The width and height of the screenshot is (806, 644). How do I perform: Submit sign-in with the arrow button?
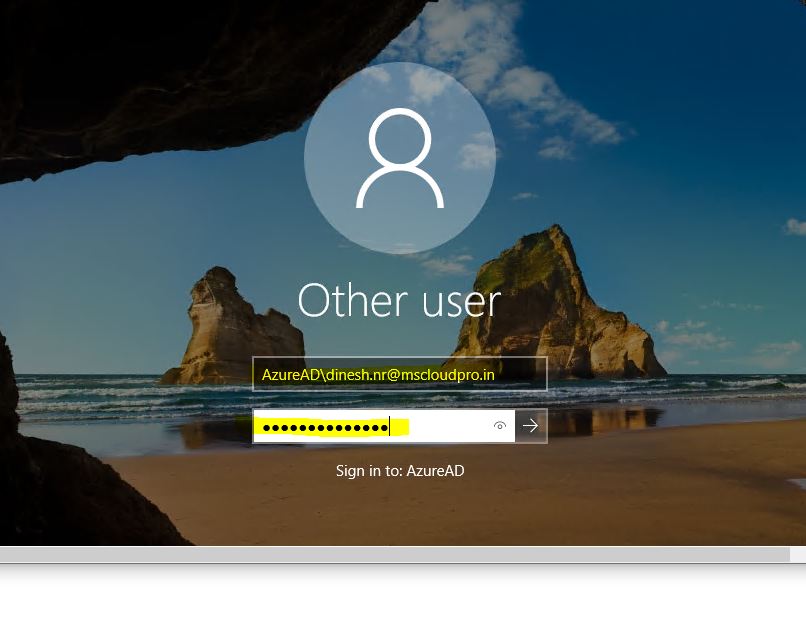click(531, 426)
